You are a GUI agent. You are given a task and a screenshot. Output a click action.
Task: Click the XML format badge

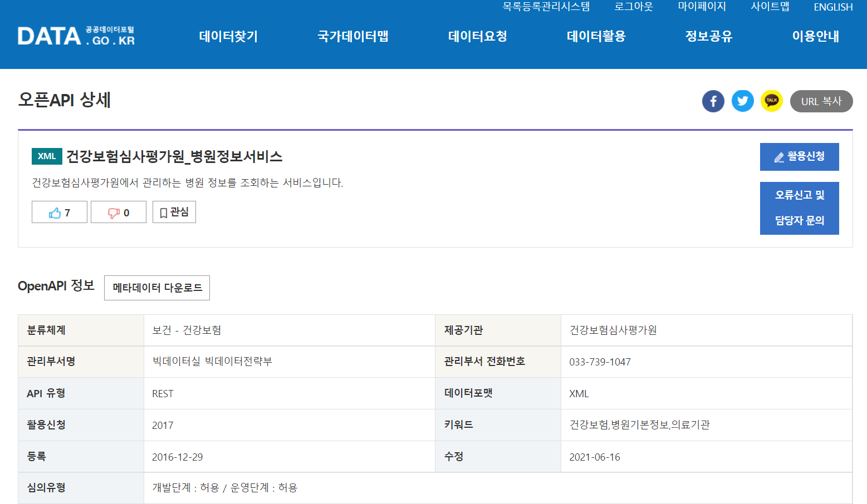click(47, 156)
